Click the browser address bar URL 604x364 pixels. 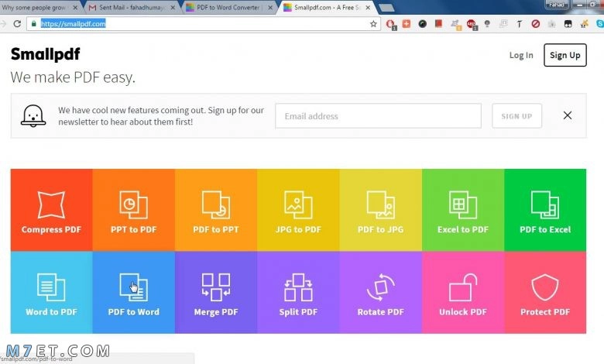click(74, 24)
